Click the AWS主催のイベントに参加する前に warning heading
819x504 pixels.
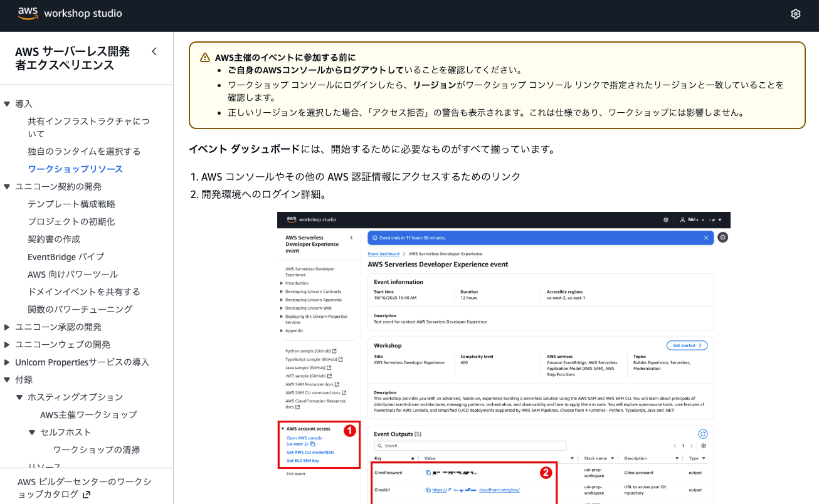pyautogui.click(x=285, y=58)
